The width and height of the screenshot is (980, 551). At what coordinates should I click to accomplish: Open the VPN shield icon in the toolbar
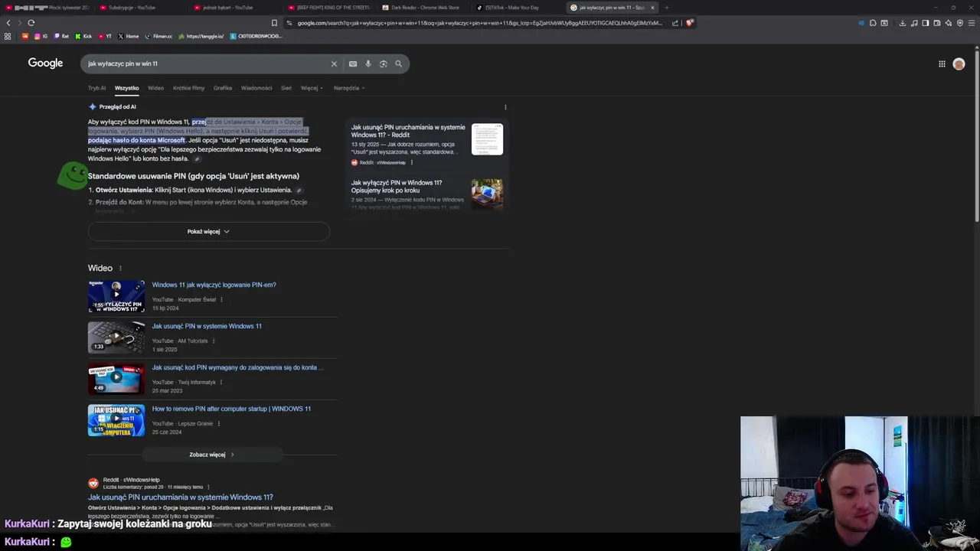pyautogui.click(x=960, y=23)
